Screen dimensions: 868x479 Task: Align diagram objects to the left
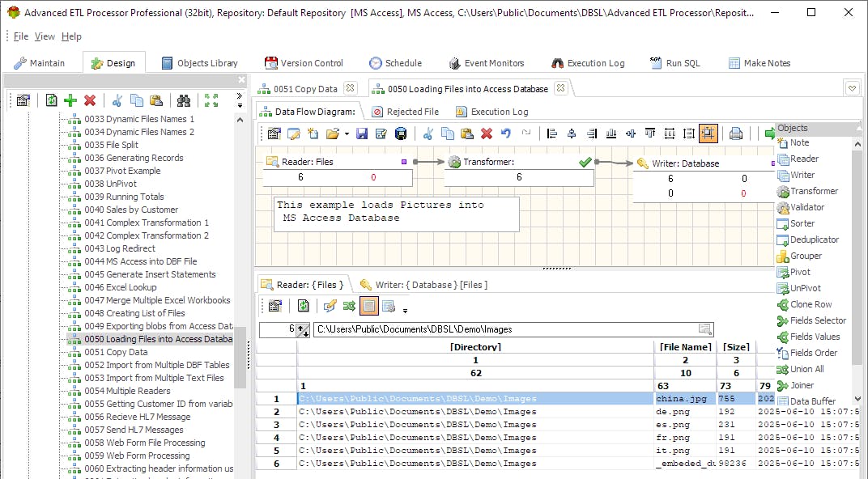(x=552, y=134)
